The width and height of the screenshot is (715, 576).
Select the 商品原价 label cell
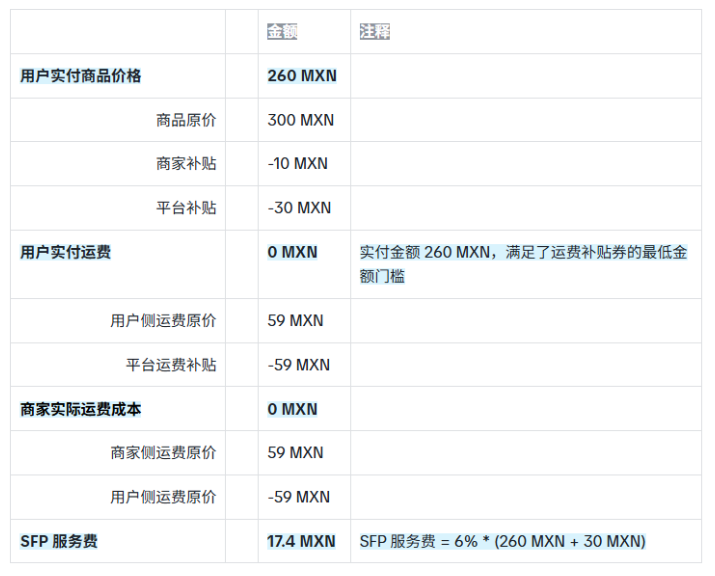[186, 120]
